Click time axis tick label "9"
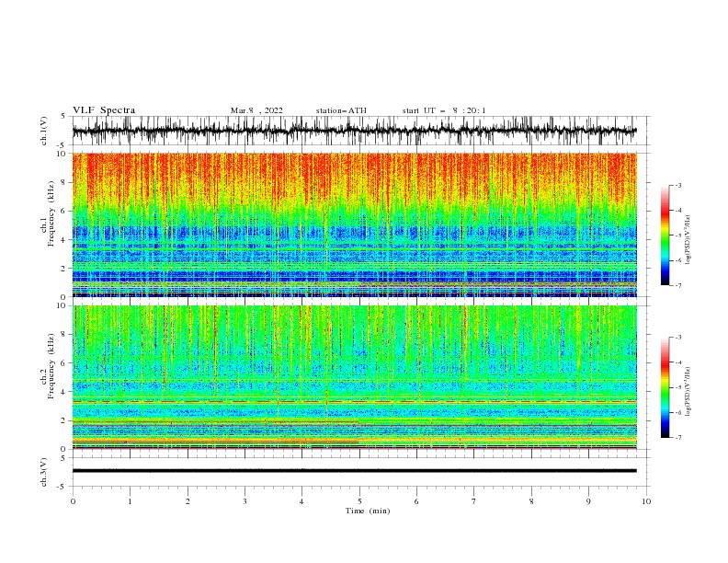This screenshot has width=728, height=563. 588,501
